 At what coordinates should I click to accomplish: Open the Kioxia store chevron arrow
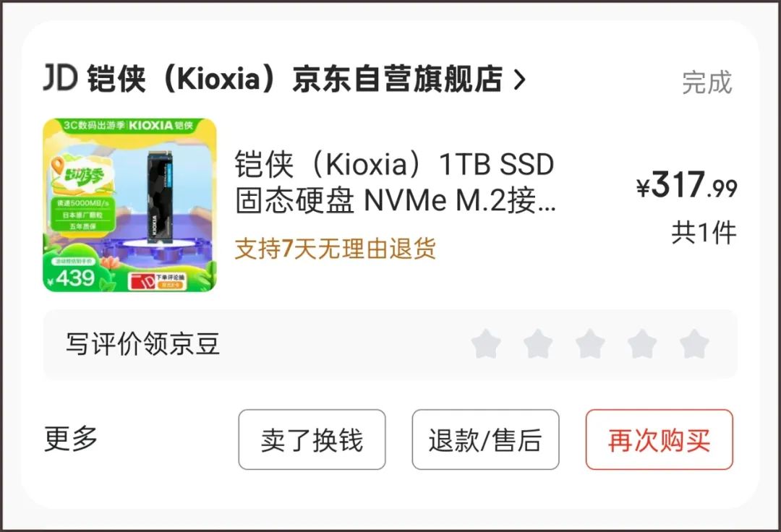[519, 79]
